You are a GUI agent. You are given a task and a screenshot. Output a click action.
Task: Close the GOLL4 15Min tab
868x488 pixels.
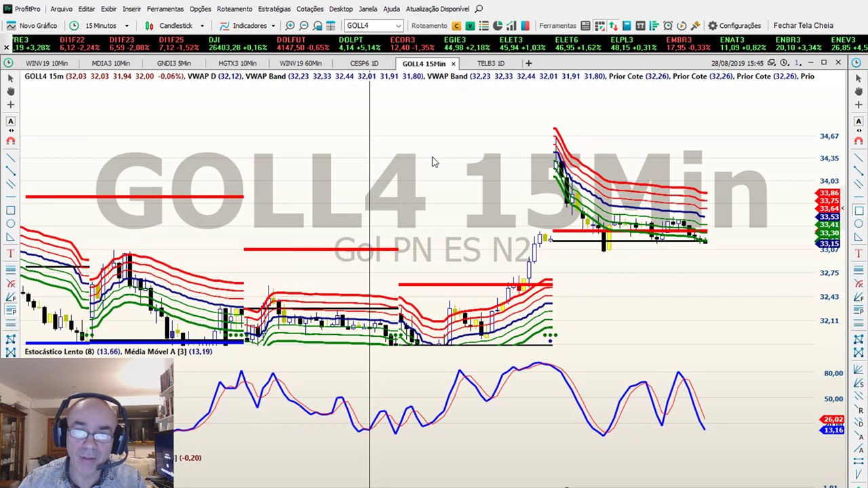453,64
